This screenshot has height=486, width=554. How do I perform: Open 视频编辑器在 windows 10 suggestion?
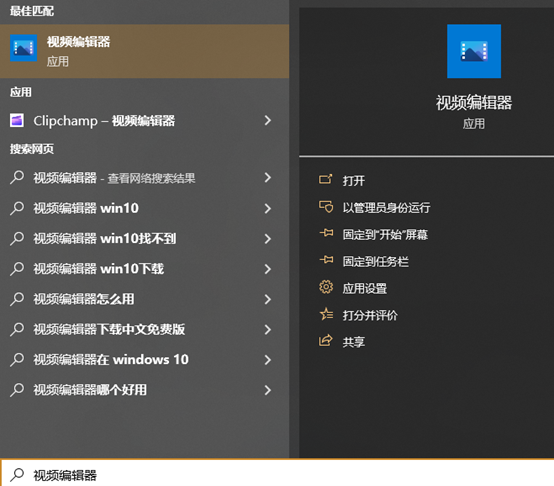click(x=145, y=360)
